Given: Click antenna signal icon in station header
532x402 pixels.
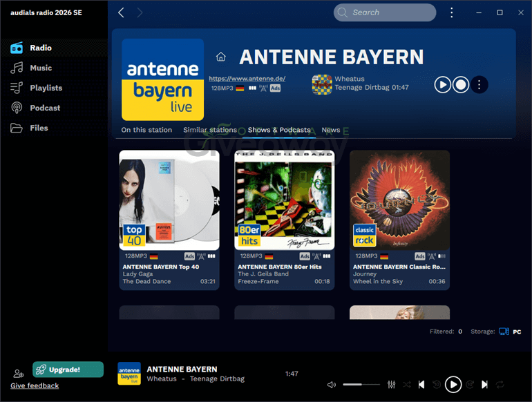Looking at the screenshot, I should (263, 88).
